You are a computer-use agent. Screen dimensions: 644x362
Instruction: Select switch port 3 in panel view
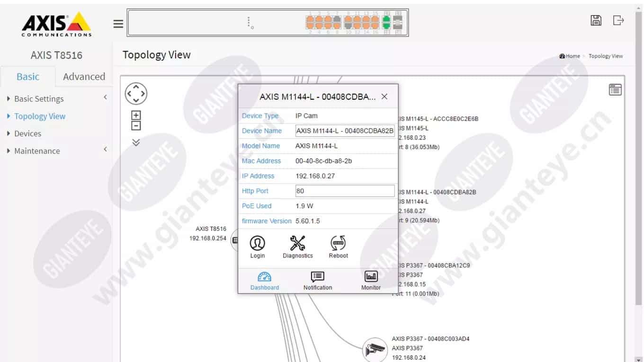319,19
